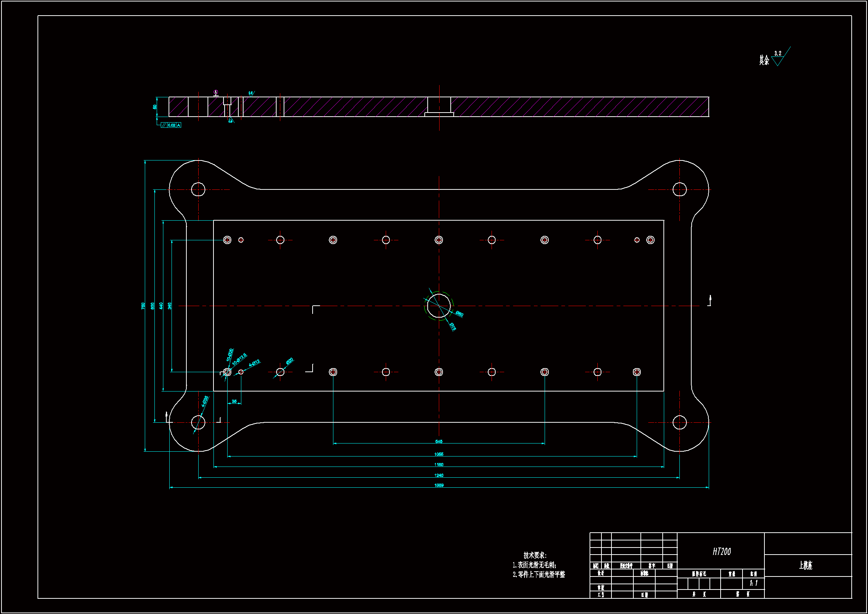This screenshot has height=614, width=868.
Task: Select the 技术要求 heading text
Action: 535,555
